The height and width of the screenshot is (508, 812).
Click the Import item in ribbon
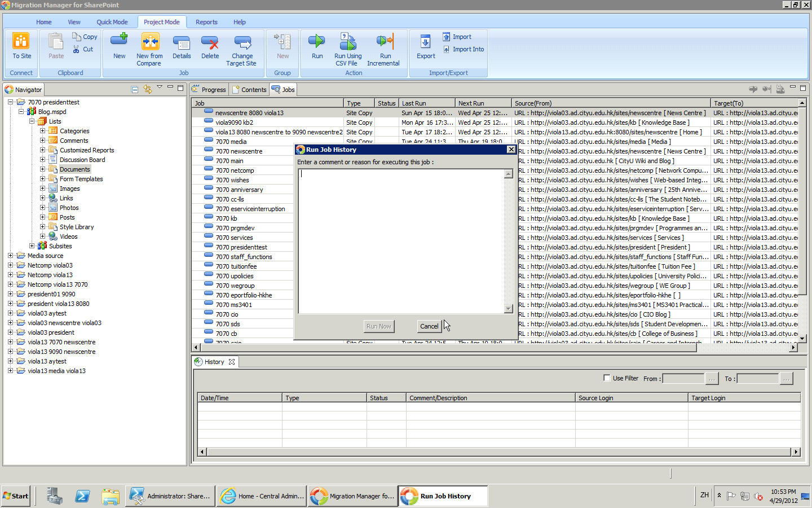(x=457, y=37)
